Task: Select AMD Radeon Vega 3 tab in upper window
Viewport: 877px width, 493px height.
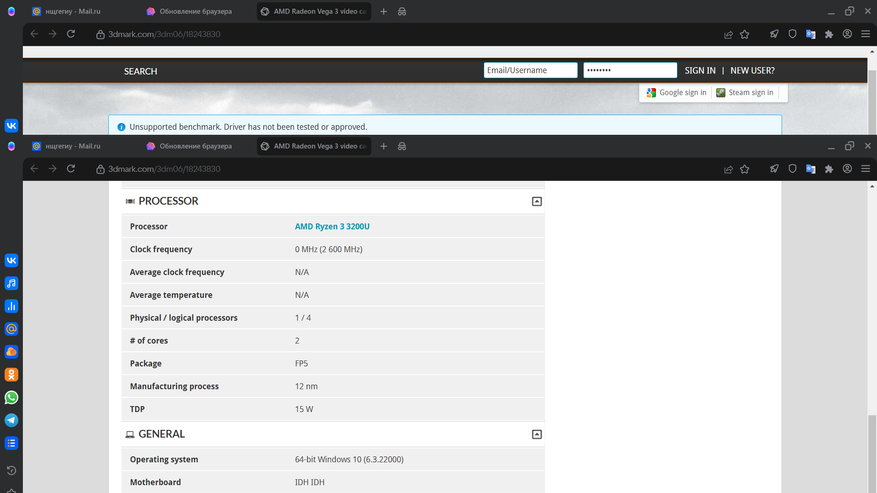Action: click(x=314, y=11)
